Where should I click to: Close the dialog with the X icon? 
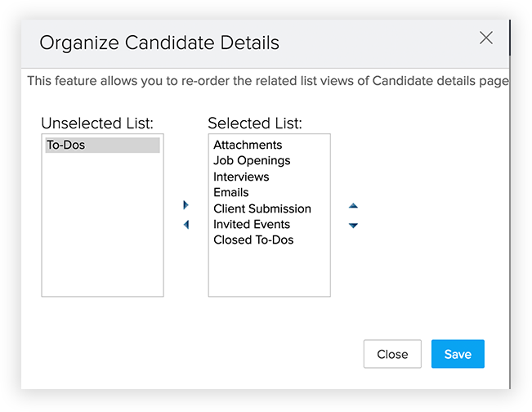[x=486, y=38]
